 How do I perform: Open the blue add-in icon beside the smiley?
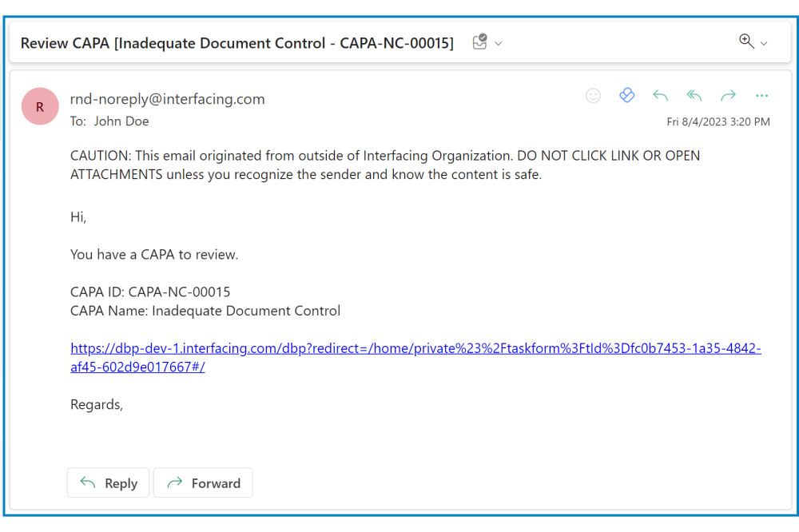626,96
